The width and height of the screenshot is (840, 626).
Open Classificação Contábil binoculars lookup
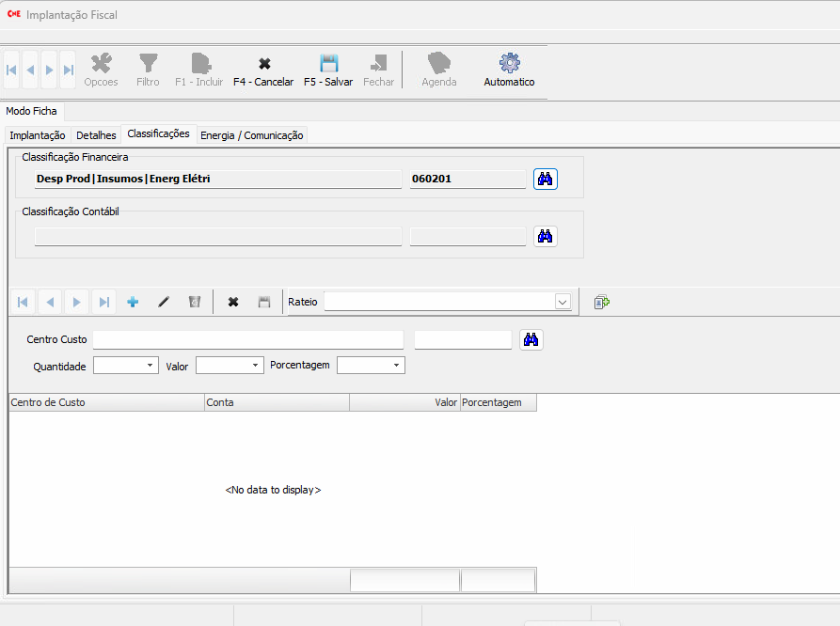(x=546, y=236)
